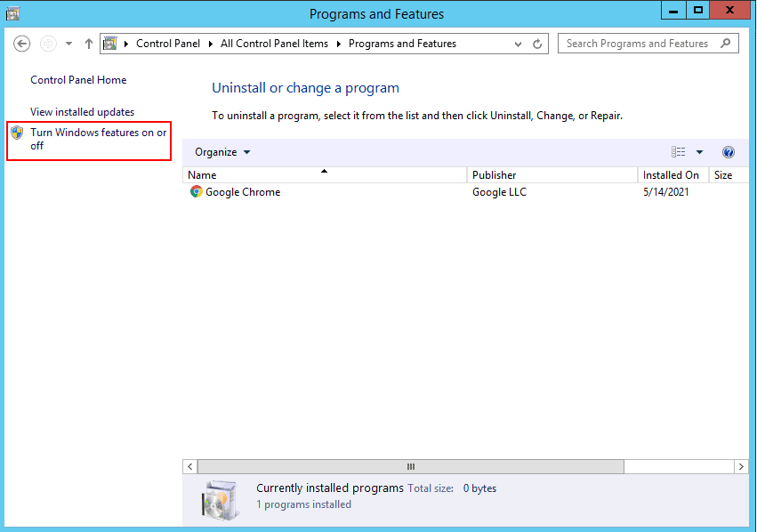
Task: Focus the Search Programs and Features box
Action: pos(648,44)
